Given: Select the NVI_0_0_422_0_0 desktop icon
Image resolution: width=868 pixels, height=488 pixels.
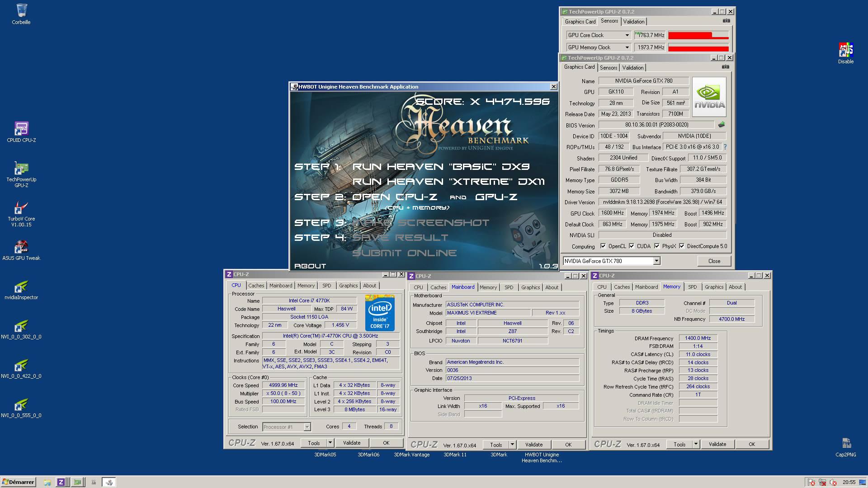Looking at the screenshot, I should coord(21,368).
